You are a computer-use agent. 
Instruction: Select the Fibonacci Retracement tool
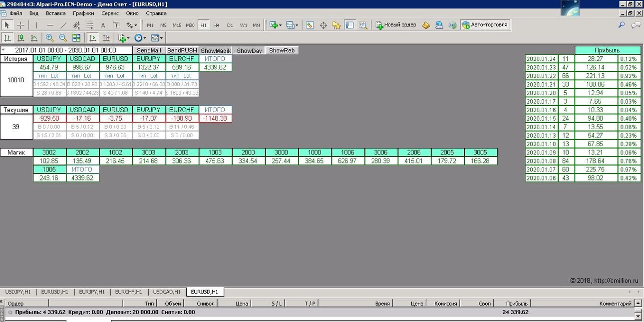click(90, 25)
